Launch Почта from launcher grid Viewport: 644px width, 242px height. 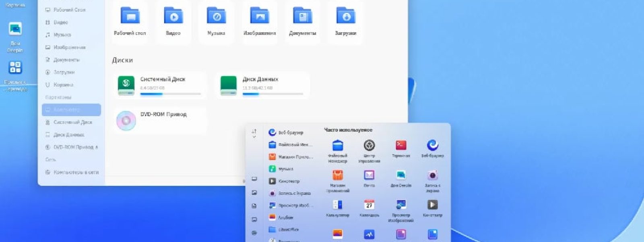point(369,178)
